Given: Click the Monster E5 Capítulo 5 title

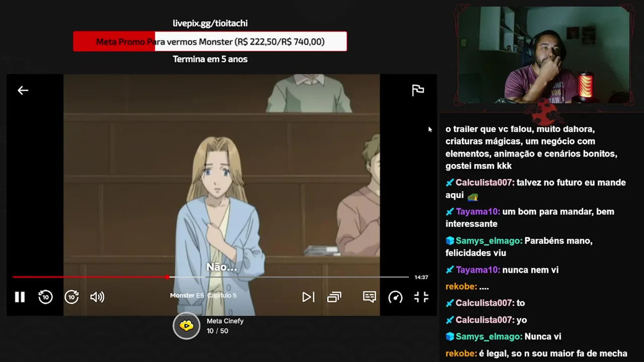Looking at the screenshot, I should [x=203, y=296].
